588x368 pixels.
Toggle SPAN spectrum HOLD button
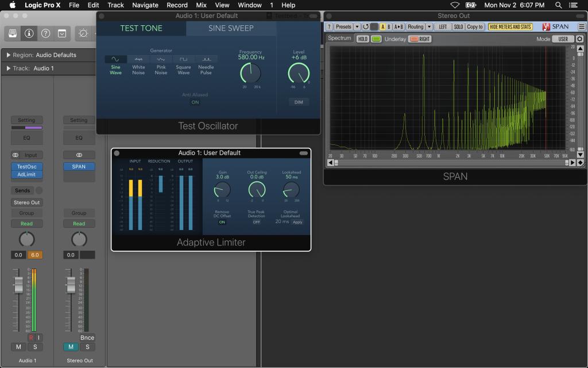(363, 39)
